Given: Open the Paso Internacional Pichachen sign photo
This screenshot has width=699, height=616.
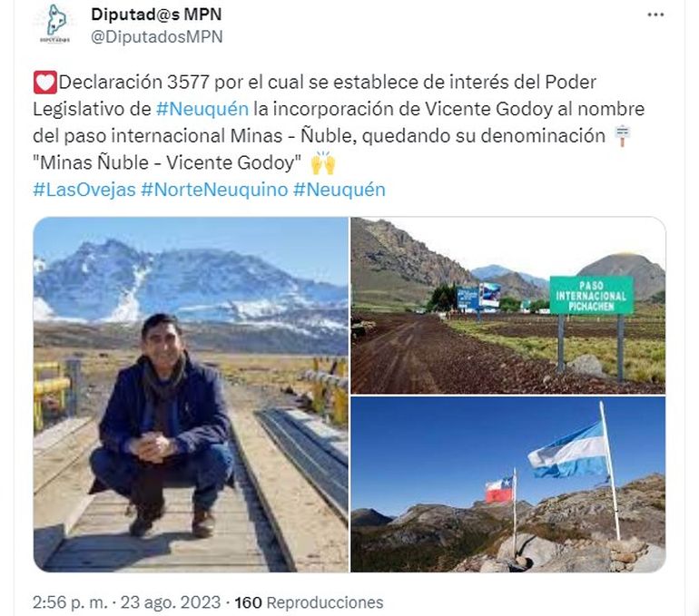Looking at the screenshot, I should click(508, 306).
